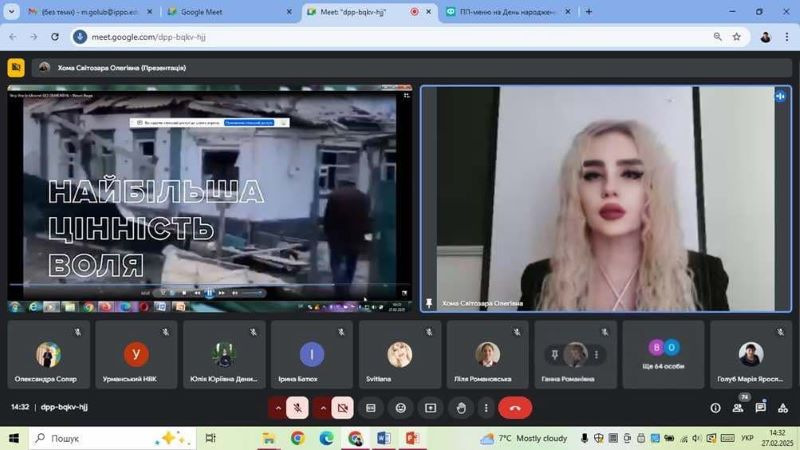Open the weather widget Mostly cloudy
This screenshot has width=800, height=450.
click(523, 438)
